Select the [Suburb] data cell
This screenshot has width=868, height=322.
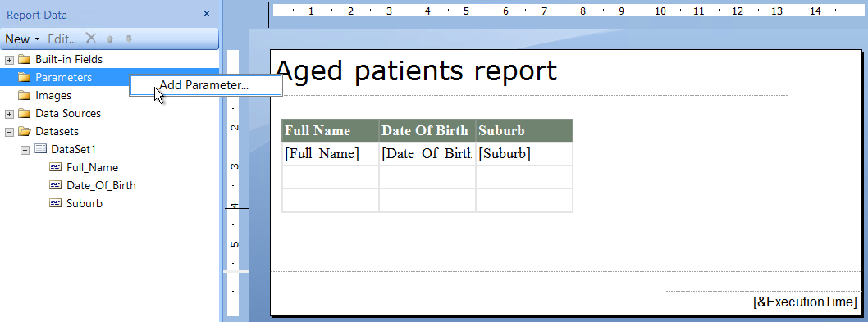pos(524,154)
